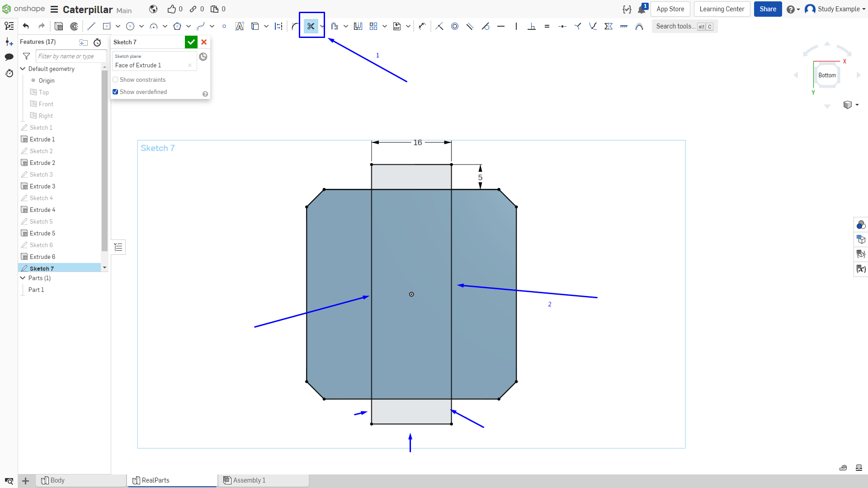Select the Spline sketch tool

[x=201, y=26]
